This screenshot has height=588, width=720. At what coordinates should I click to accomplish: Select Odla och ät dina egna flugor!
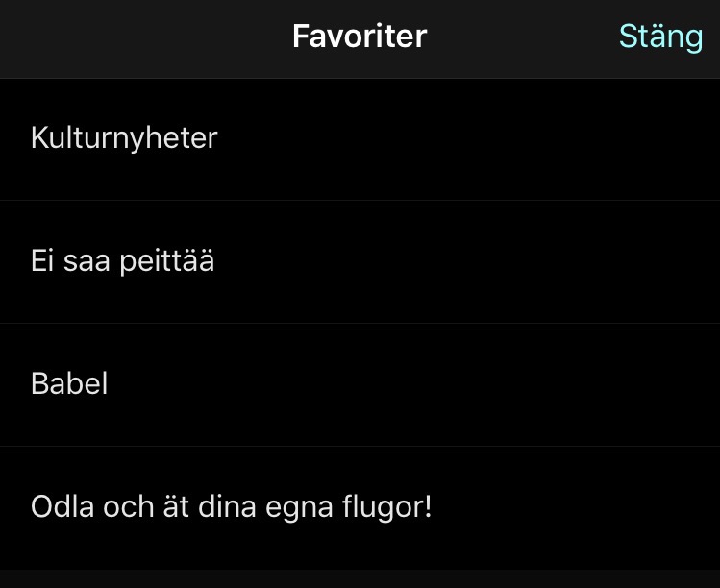(x=231, y=507)
